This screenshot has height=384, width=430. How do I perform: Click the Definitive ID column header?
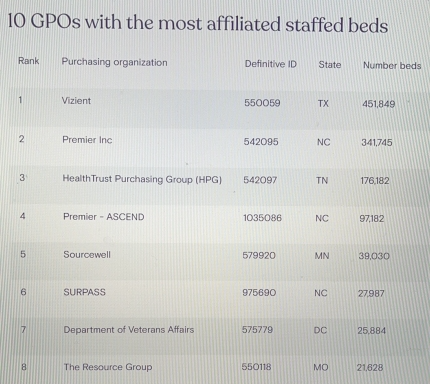point(271,64)
